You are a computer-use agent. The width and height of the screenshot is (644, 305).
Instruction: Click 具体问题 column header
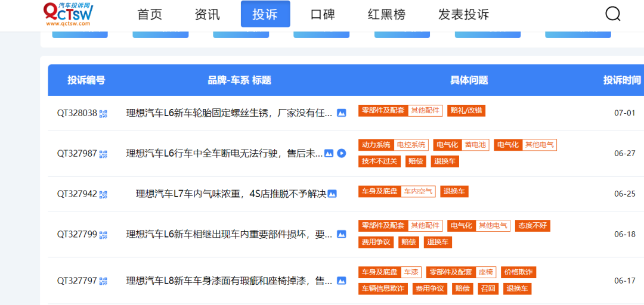tap(469, 80)
